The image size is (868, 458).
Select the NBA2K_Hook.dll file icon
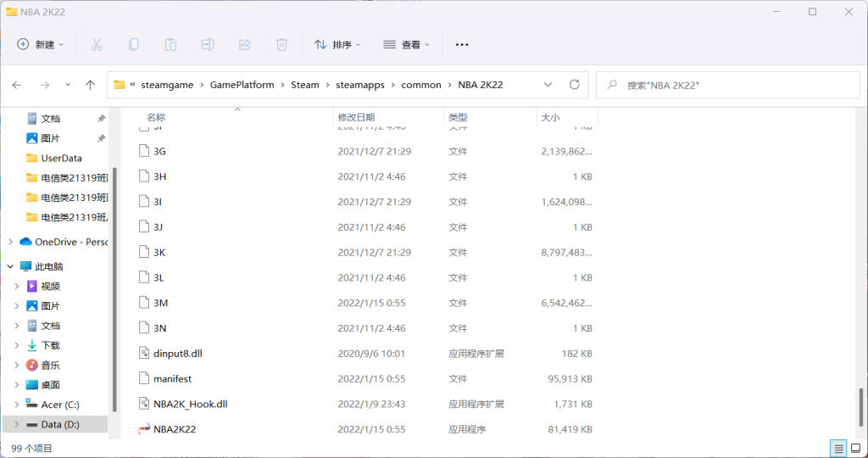click(x=144, y=404)
